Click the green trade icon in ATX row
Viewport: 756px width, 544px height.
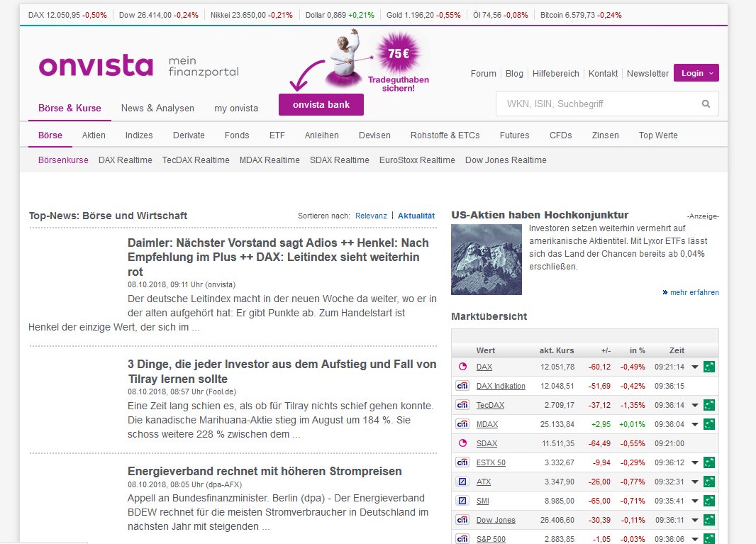pyautogui.click(x=708, y=482)
